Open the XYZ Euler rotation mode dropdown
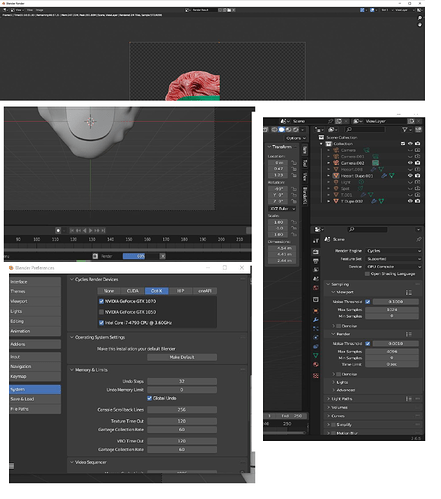Image resolution: width=441 pixels, height=499 pixels. tap(282, 209)
